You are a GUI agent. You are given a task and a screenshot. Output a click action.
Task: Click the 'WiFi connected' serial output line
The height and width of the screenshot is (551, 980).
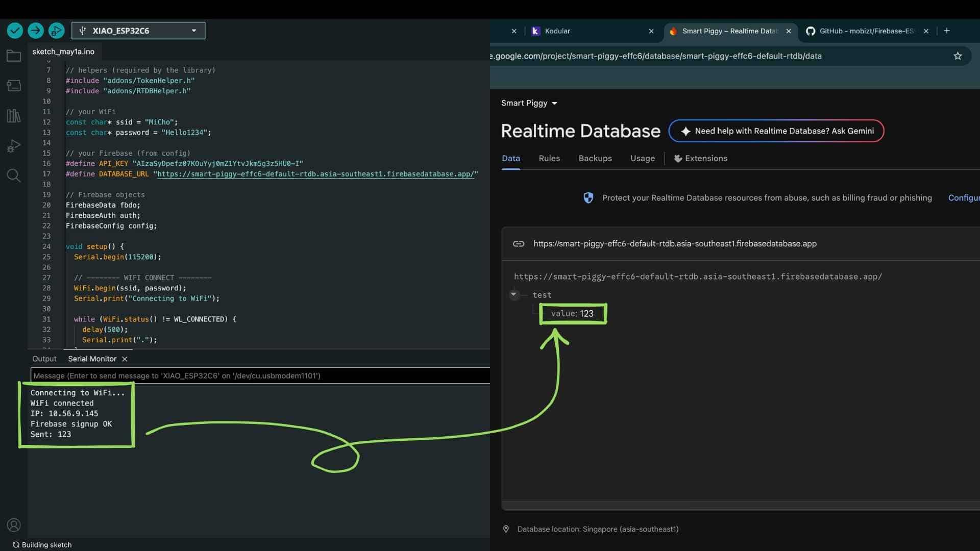(62, 403)
